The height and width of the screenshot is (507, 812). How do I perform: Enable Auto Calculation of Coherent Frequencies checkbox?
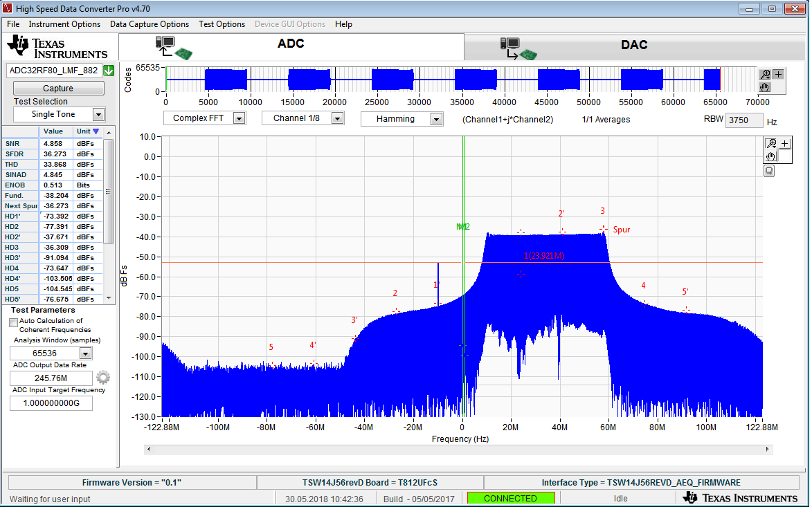coord(14,322)
